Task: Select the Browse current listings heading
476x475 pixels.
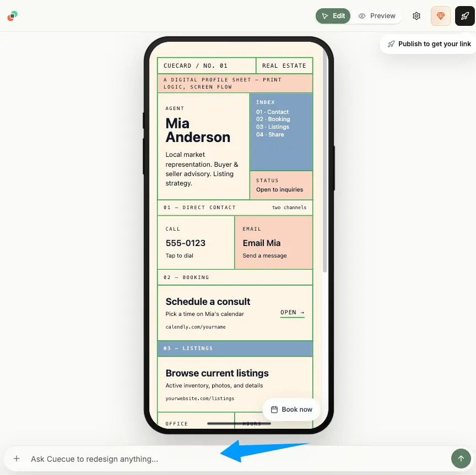Action: (x=217, y=373)
